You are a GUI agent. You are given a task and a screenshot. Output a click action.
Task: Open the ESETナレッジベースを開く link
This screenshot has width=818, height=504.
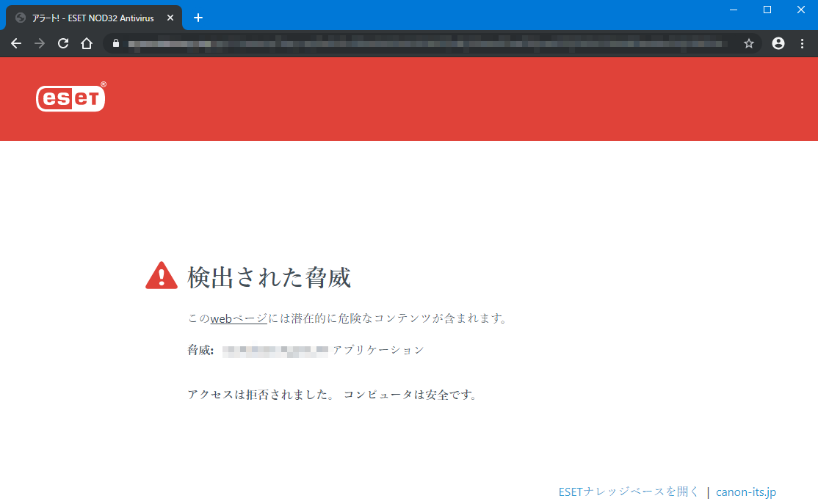point(628,492)
